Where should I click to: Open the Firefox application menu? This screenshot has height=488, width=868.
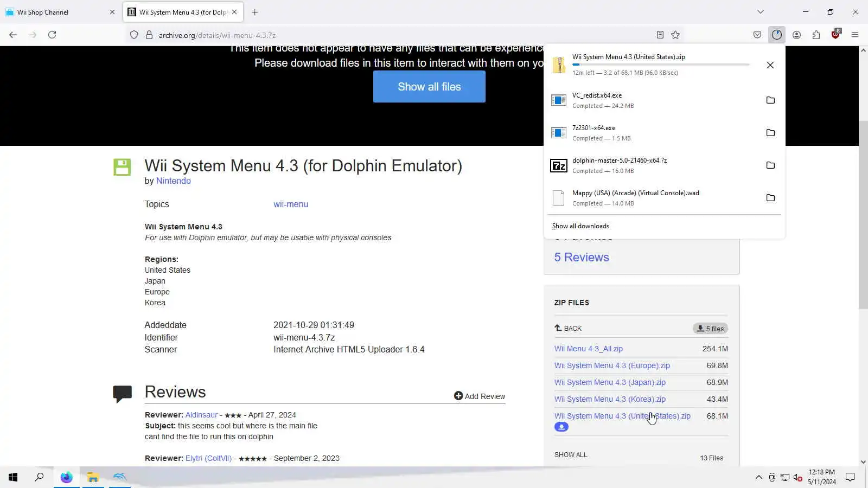tap(855, 35)
